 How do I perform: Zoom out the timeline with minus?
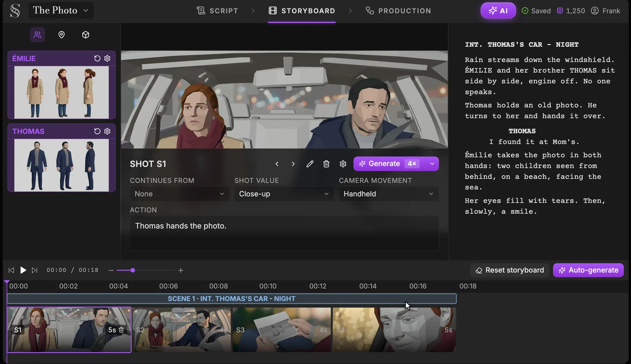pyautogui.click(x=111, y=270)
